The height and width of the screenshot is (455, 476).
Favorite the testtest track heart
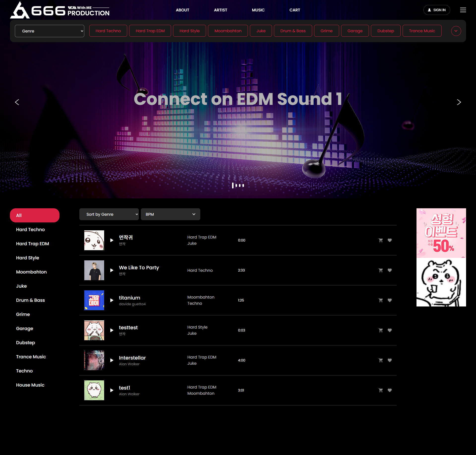point(390,330)
